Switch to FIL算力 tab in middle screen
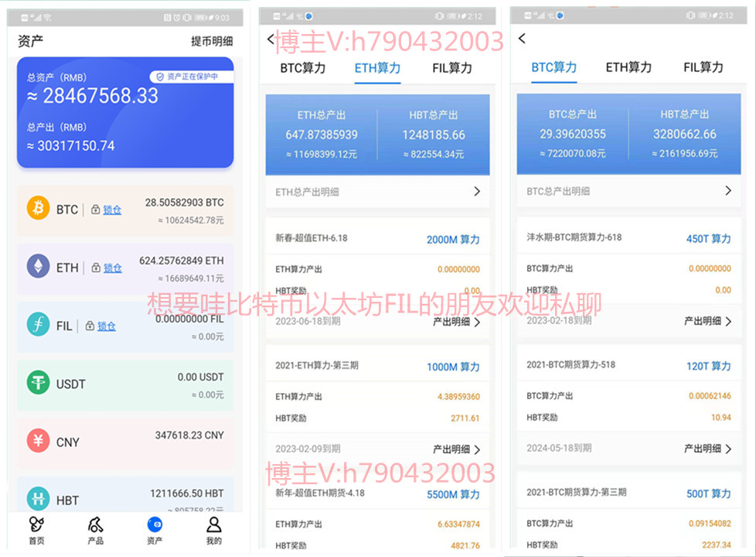Image resolution: width=756 pixels, height=557 pixels. (451, 68)
